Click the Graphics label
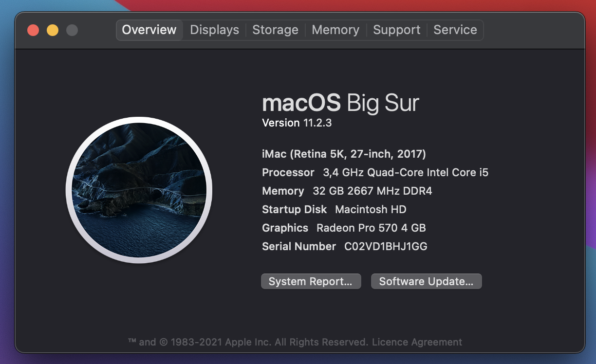The height and width of the screenshot is (364, 596). pos(285,228)
